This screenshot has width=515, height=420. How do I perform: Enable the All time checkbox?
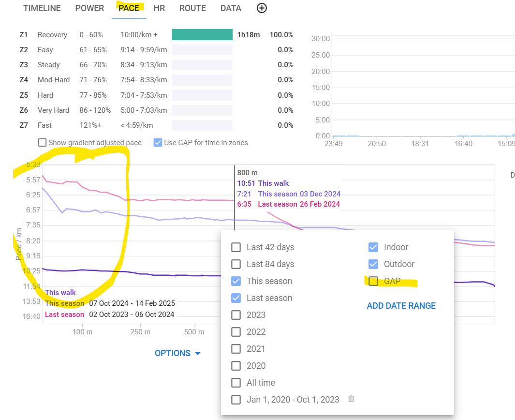coord(236,383)
